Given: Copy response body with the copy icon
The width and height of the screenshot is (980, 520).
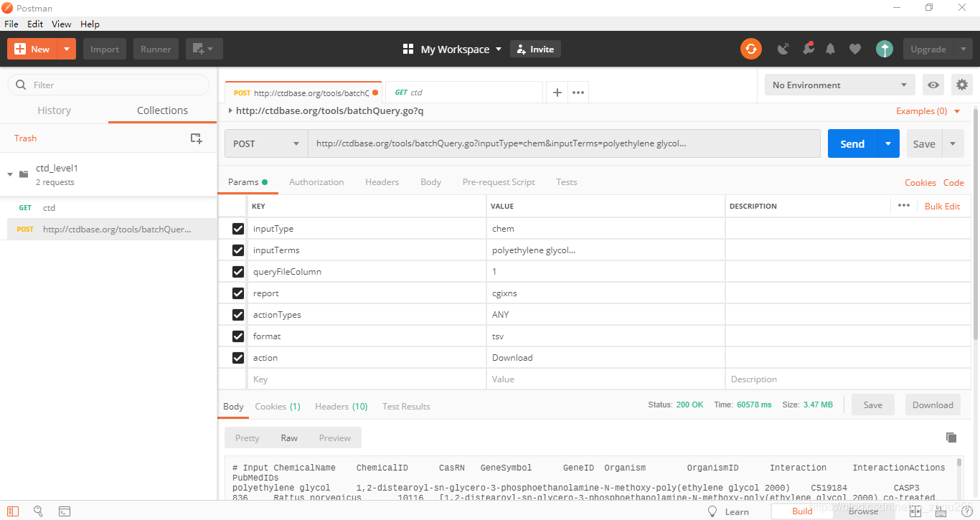Looking at the screenshot, I should [x=951, y=438].
